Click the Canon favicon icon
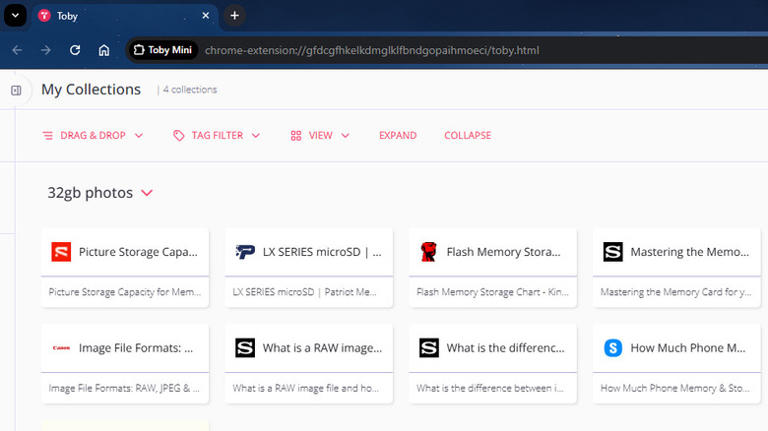The image size is (768, 431). click(x=61, y=348)
